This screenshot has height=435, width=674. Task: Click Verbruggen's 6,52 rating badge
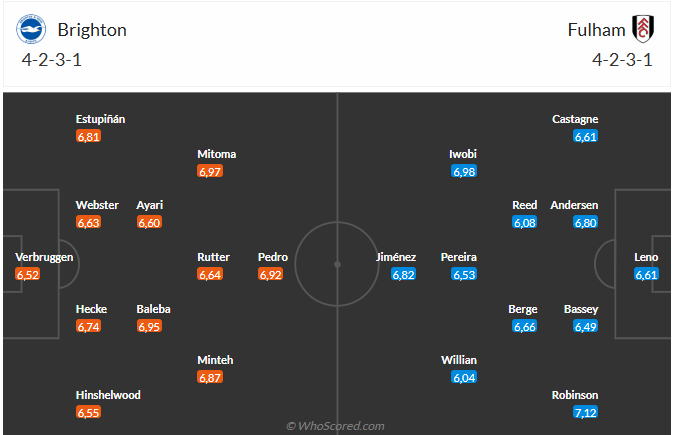tap(28, 274)
